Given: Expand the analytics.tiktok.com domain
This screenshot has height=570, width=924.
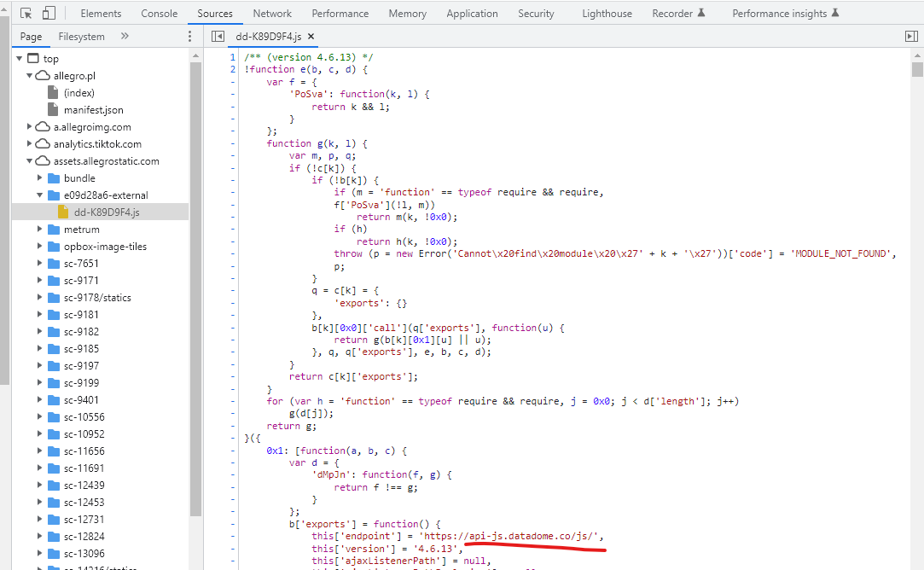Looking at the screenshot, I should (30, 144).
